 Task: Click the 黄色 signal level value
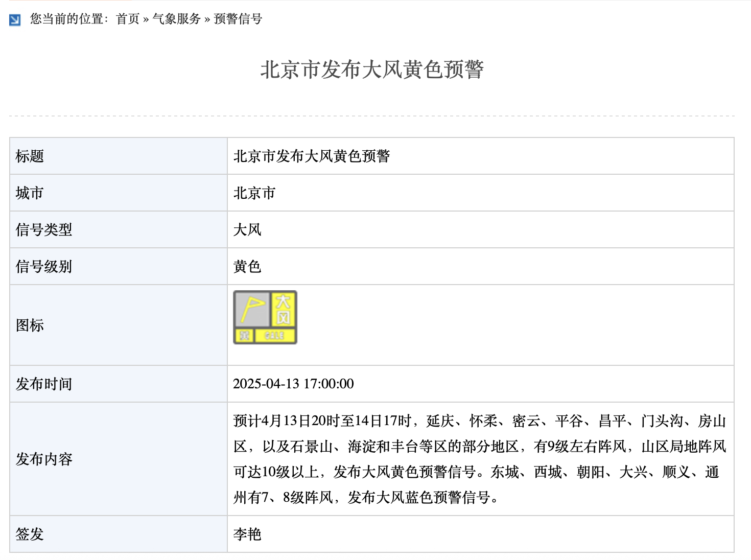247,267
